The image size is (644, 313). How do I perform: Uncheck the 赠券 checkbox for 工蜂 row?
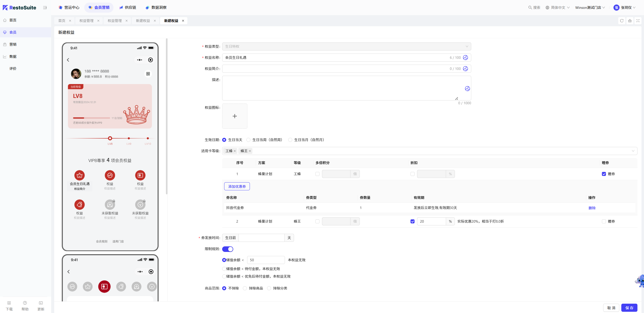(604, 174)
